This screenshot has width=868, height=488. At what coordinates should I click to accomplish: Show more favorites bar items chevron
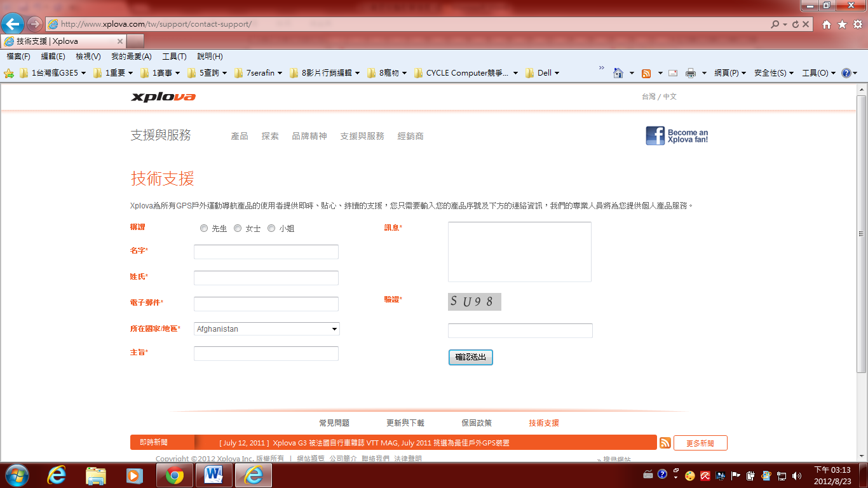(602, 68)
